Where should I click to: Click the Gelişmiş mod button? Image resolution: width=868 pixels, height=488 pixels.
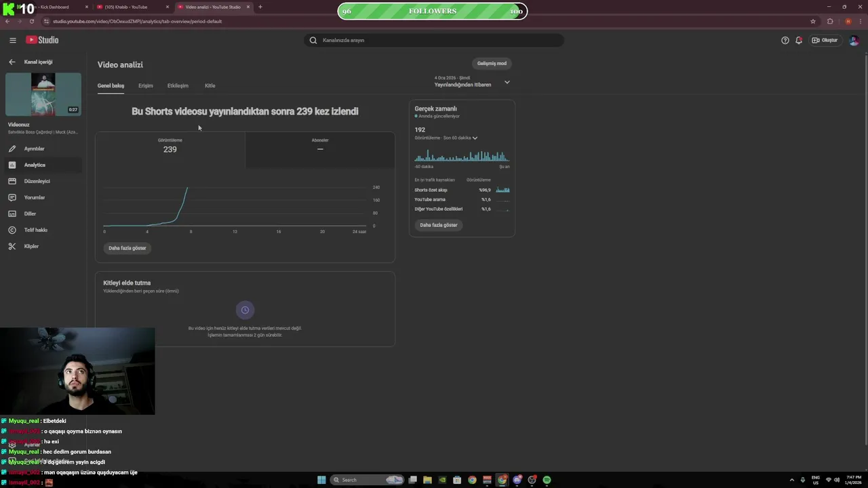[492, 63]
